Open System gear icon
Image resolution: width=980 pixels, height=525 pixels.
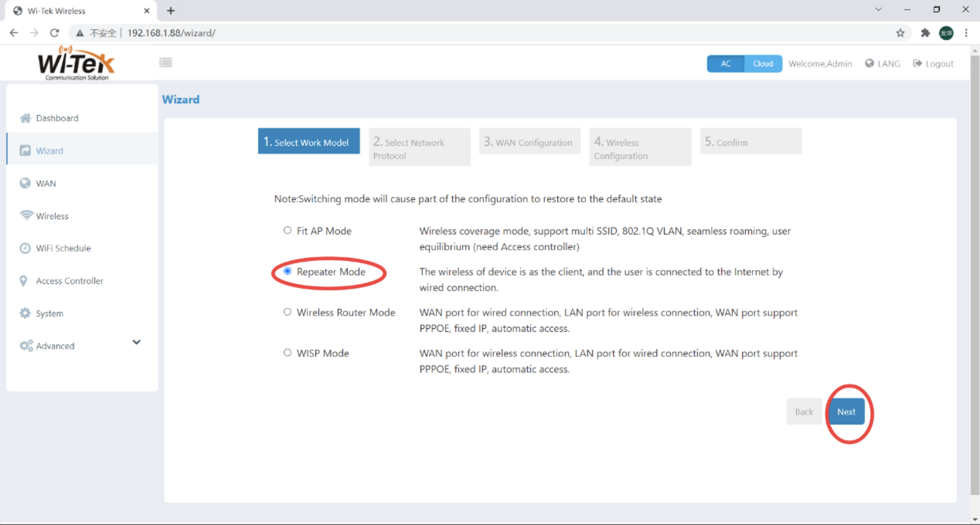pos(25,313)
